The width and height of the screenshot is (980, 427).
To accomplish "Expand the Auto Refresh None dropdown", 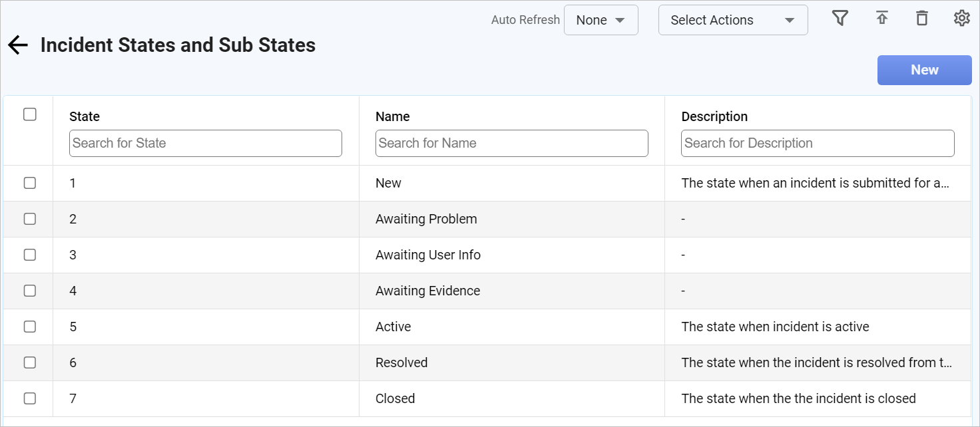I will pos(601,20).
